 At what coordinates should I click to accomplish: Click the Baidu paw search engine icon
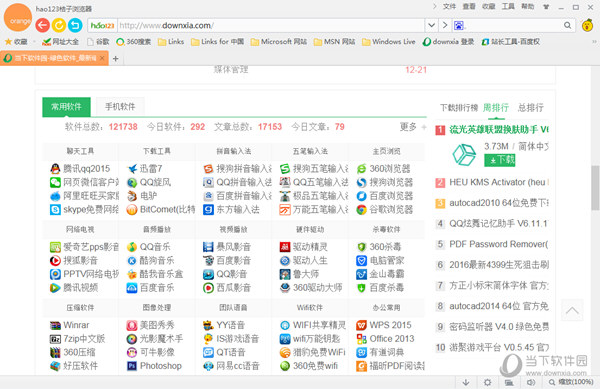[458, 26]
